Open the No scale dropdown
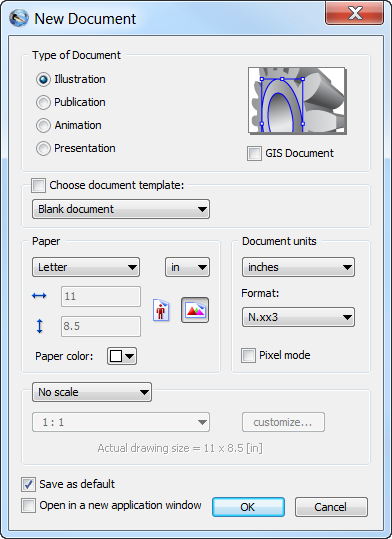Image resolution: width=392 pixels, height=539 pixels. [x=92, y=392]
